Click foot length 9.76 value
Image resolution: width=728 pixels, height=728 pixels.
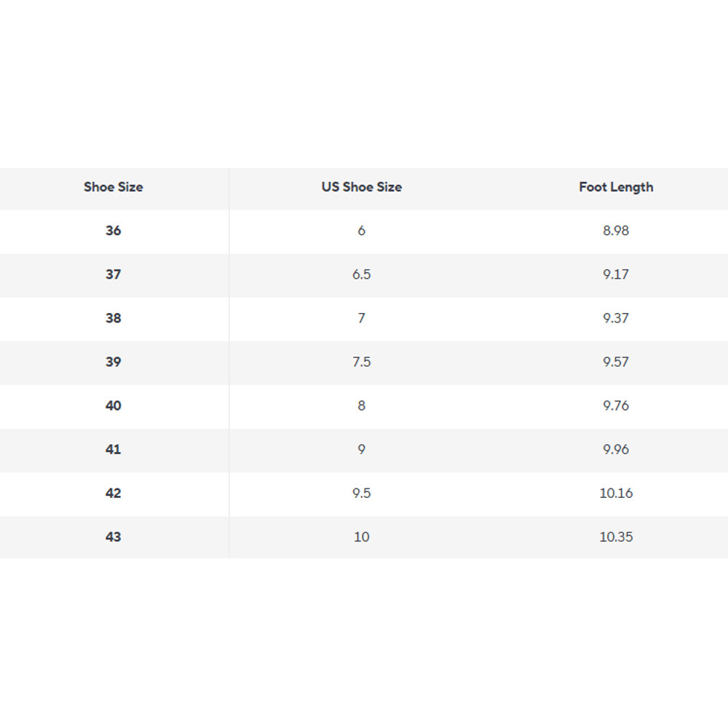[616, 405]
